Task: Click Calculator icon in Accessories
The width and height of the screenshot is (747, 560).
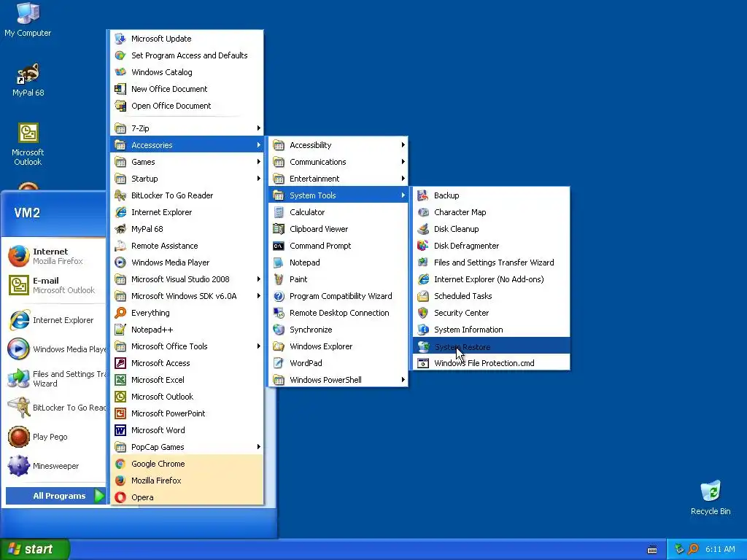Action: pos(279,212)
